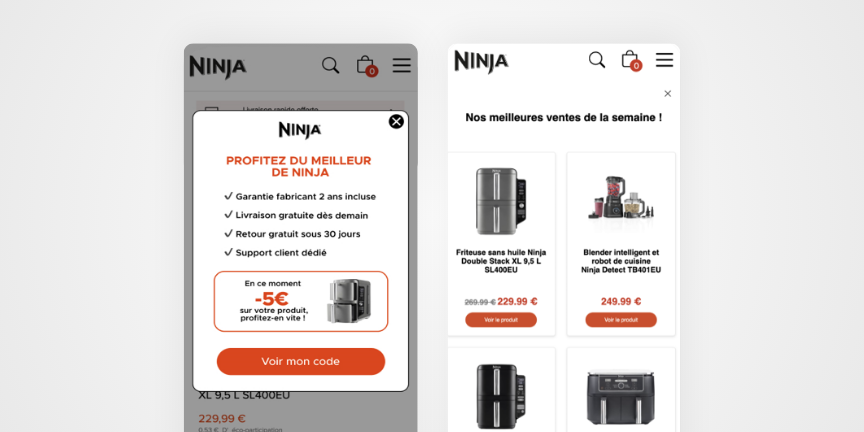
Task: Open cart bag icon in right phone header
Action: [x=631, y=60]
